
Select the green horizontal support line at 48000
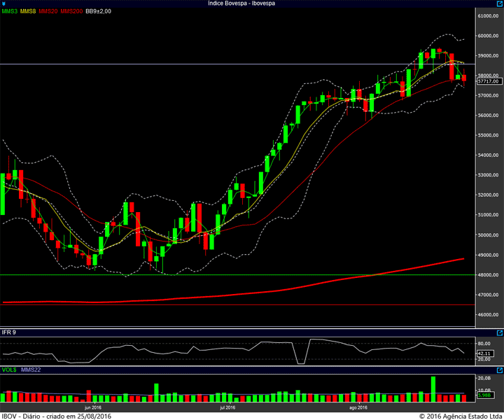coord(237,275)
